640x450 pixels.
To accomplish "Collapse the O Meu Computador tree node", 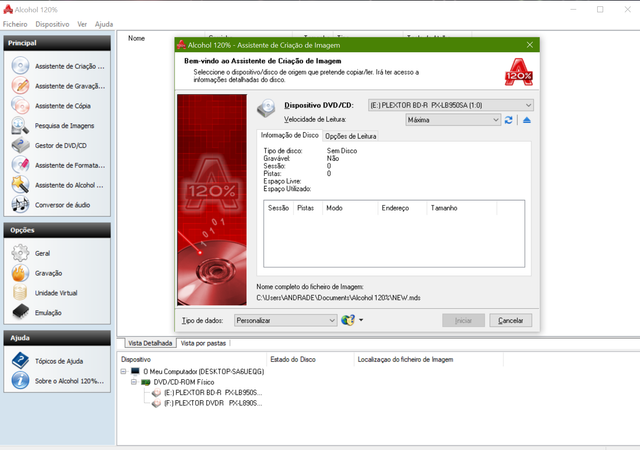I will pos(124,372).
